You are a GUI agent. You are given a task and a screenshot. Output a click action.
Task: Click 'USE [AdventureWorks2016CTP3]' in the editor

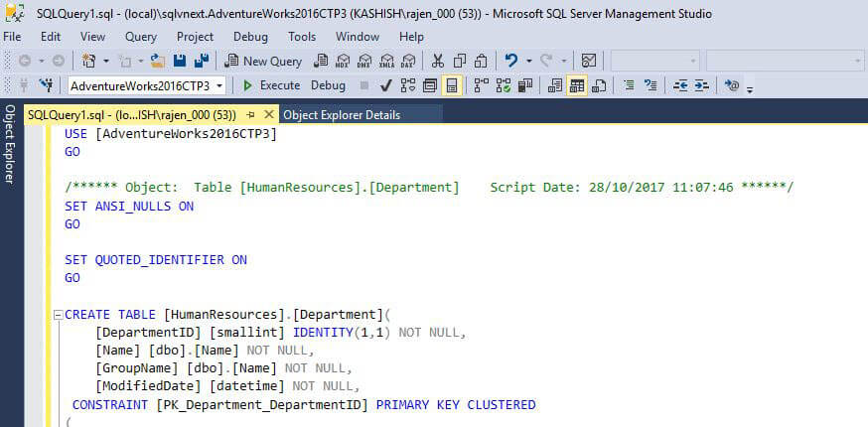coord(171,134)
